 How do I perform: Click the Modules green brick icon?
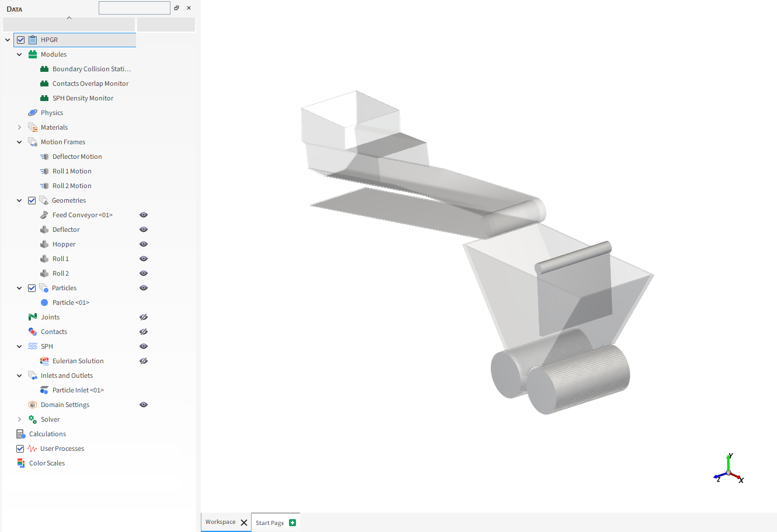33,54
